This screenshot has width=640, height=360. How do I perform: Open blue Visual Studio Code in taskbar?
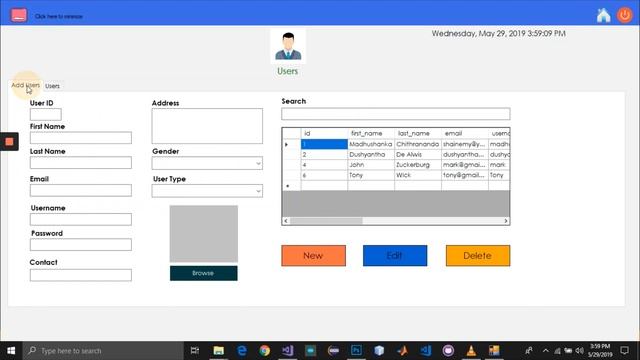pos(425,351)
